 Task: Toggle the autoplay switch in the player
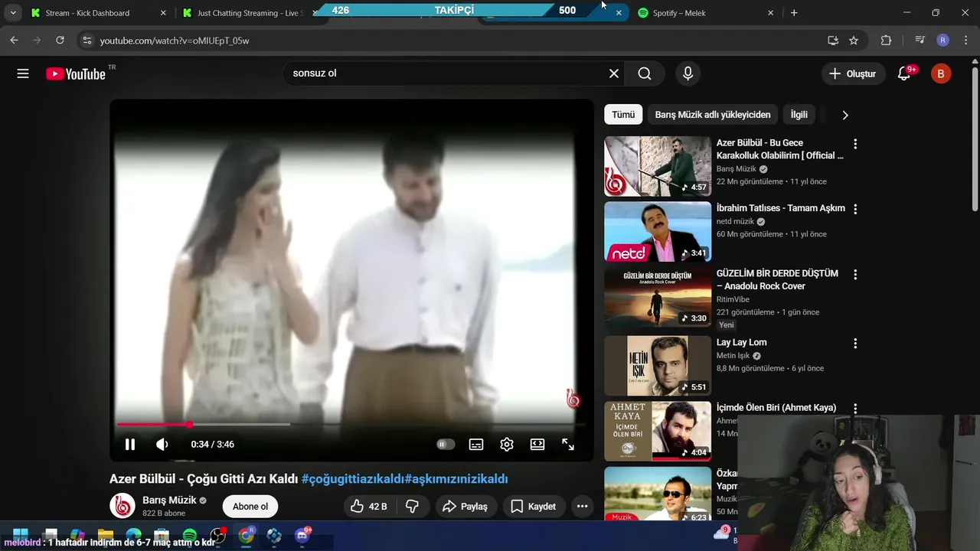click(x=445, y=444)
